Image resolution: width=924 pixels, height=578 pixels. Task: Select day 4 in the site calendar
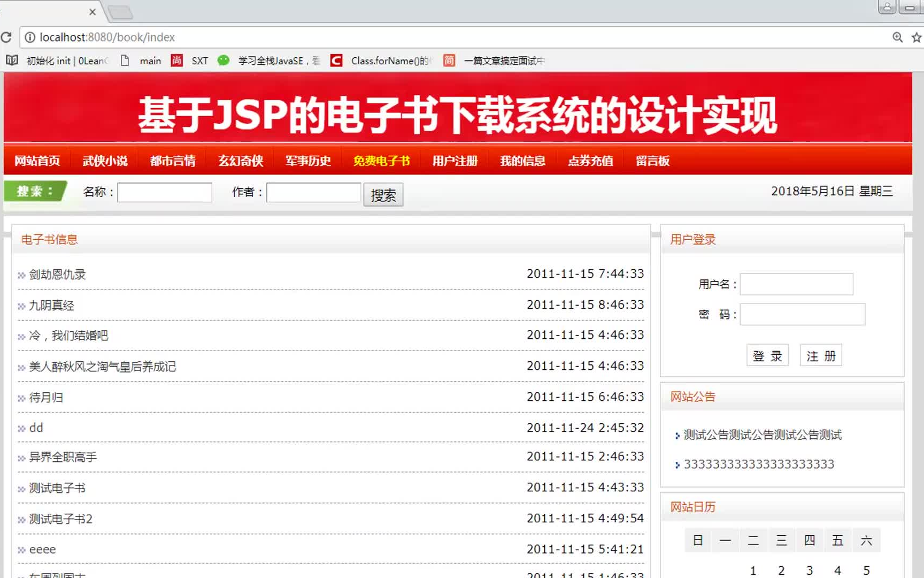pos(837,571)
